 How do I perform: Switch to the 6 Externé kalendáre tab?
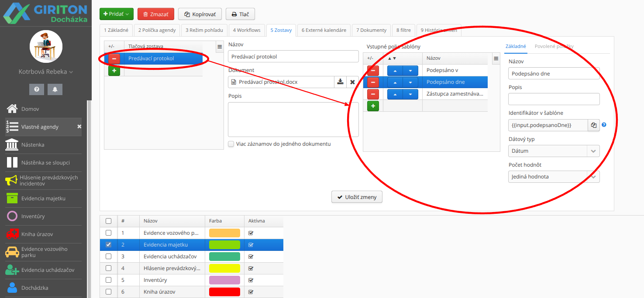pyautogui.click(x=324, y=30)
